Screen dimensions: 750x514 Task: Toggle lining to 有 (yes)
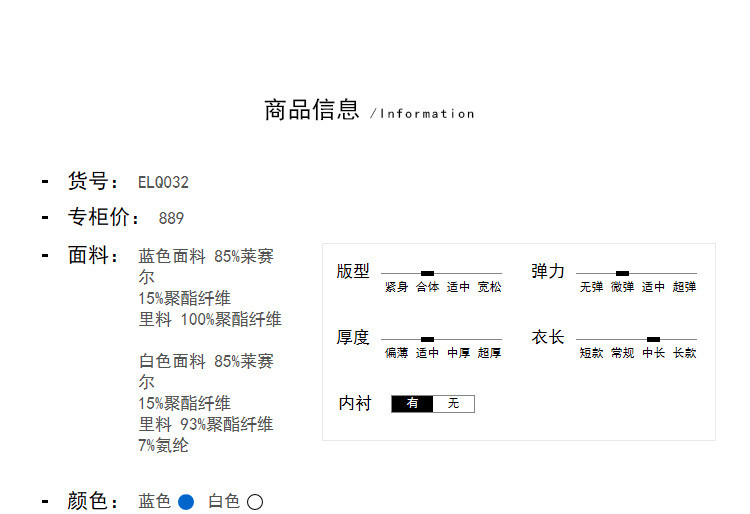[412, 404]
